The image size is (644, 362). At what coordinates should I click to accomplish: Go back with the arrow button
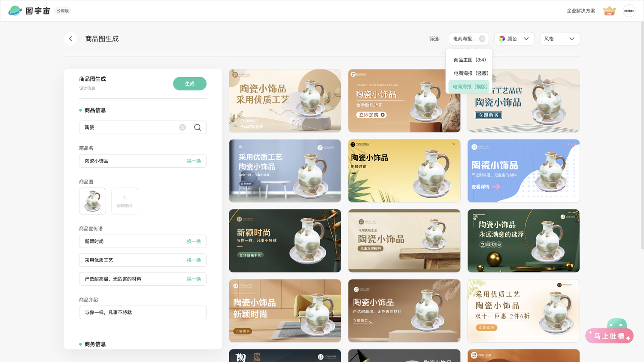(x=70, y=39)
